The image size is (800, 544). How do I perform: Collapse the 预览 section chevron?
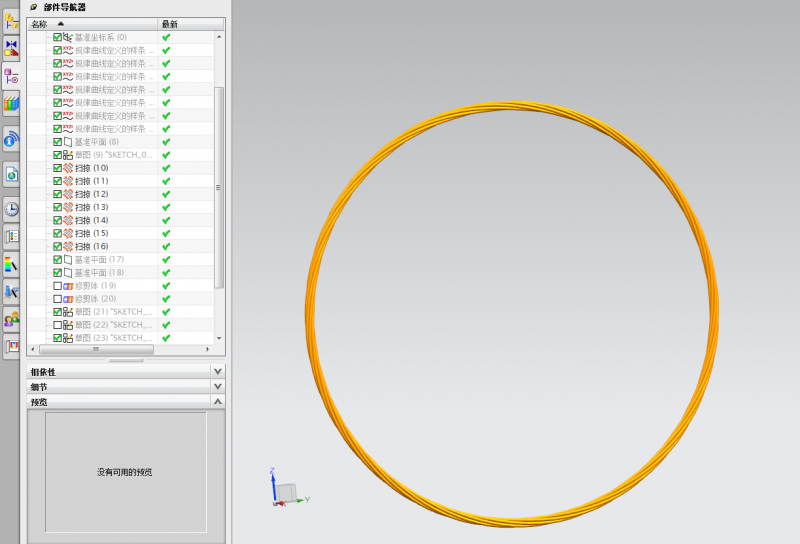(218, 402)
